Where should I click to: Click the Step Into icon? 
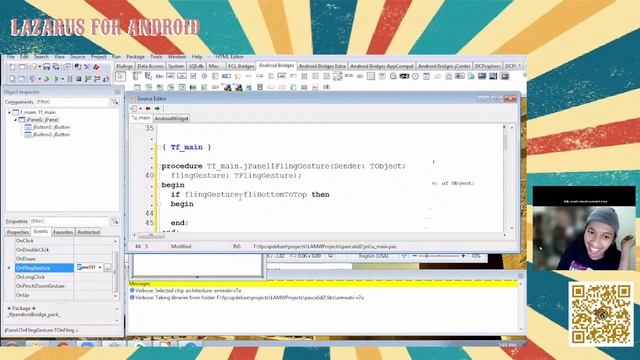[x=88, y=79]
